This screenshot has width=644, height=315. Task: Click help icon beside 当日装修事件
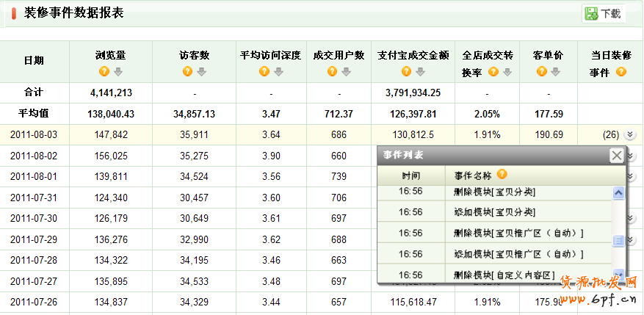(x=621, y=72)
